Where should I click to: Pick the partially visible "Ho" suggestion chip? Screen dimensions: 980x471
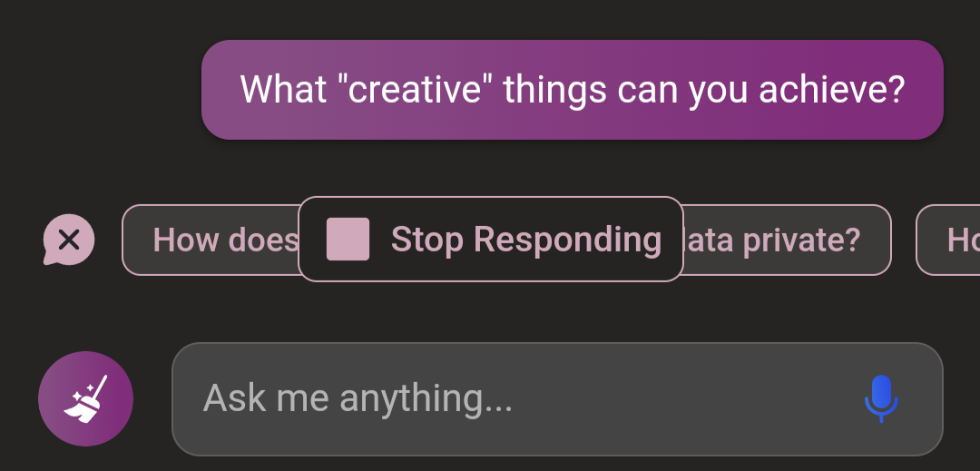[948, 240]
